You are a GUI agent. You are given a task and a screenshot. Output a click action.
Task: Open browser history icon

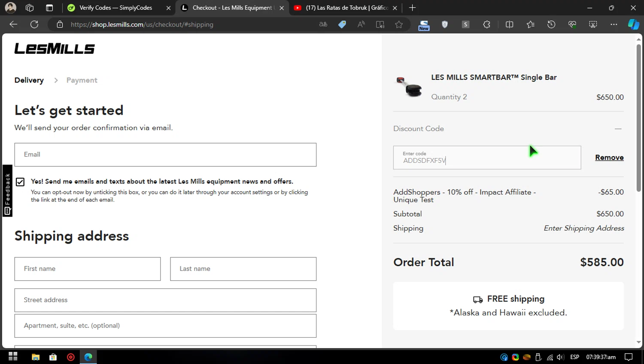point(551,24)
